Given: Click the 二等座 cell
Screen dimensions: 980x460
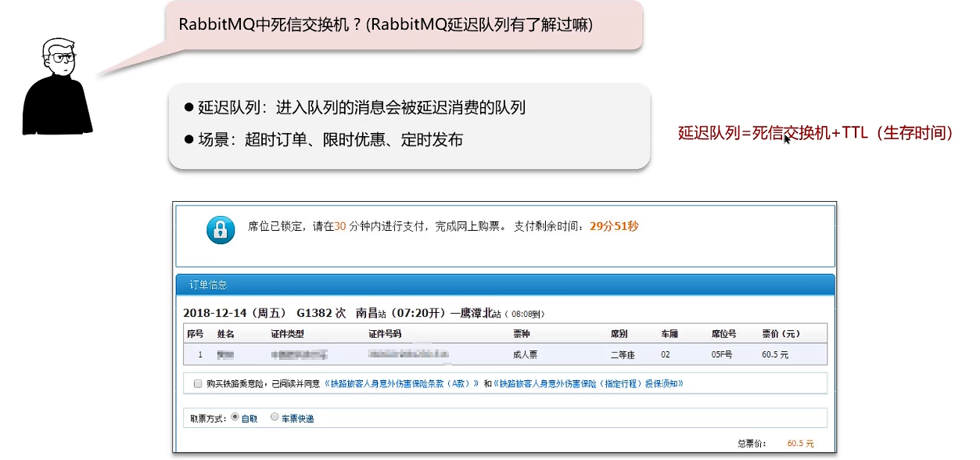Looking at the screenshot, I should [623, 355].
